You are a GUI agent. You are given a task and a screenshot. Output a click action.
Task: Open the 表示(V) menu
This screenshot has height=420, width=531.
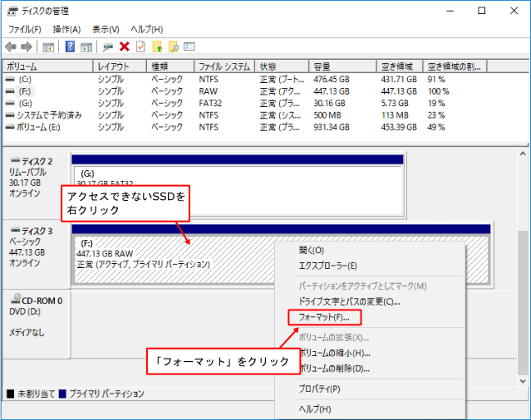coord(106,29)
